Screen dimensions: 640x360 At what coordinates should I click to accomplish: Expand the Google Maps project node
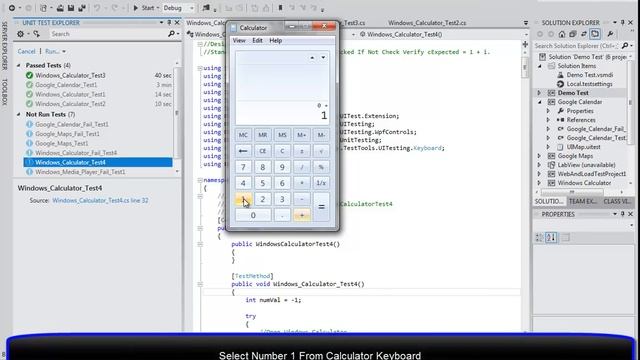pyautogui.click(x=539, y=156)
